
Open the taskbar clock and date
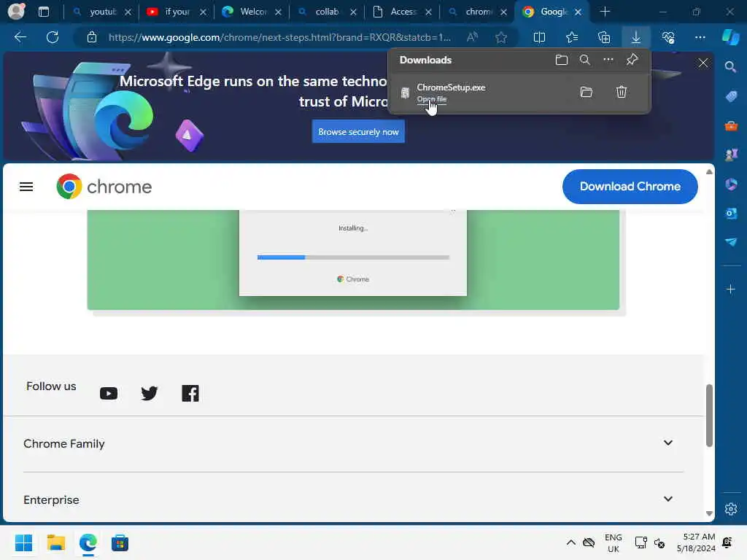pyautogui.click(x=696, y=542)
